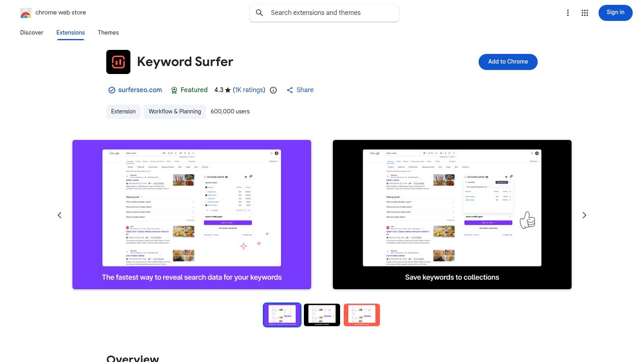Click the search magnifier icon
The image size is (644, 362).
tap(260, 12)
